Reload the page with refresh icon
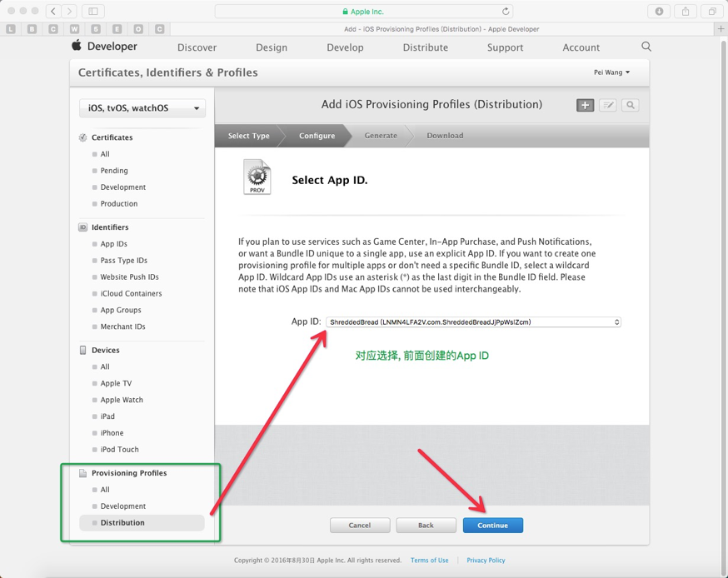The image size is (728, 578). point(506,11)
